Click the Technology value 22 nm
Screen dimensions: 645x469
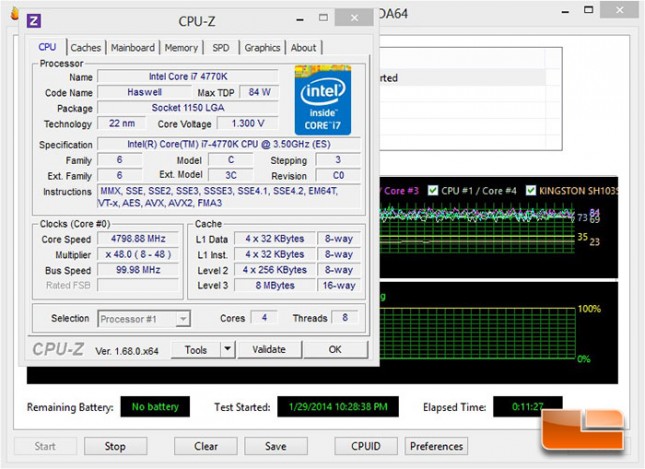point(122,123)
